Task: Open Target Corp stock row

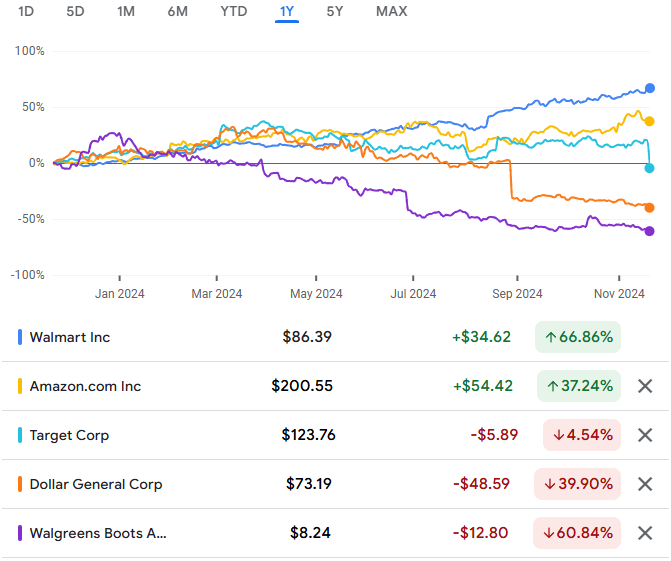Action: pyautogui.click(x=336, y=435)
